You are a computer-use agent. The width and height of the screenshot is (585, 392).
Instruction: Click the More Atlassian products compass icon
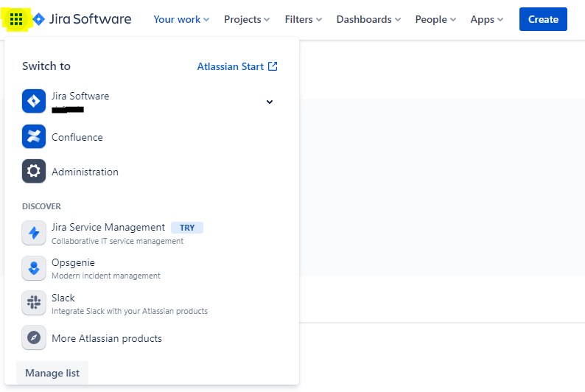34,337
